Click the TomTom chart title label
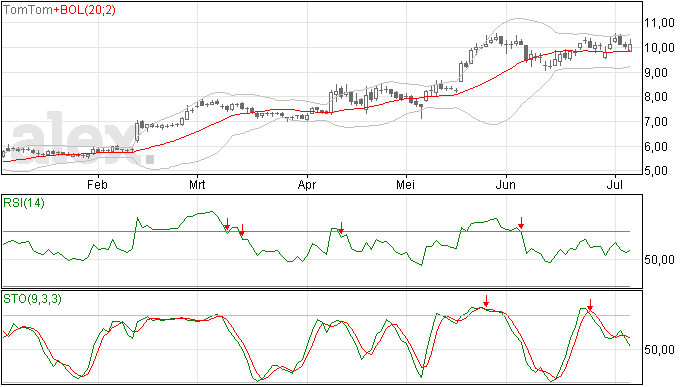690x387 pixels. [x=28, y=10]
